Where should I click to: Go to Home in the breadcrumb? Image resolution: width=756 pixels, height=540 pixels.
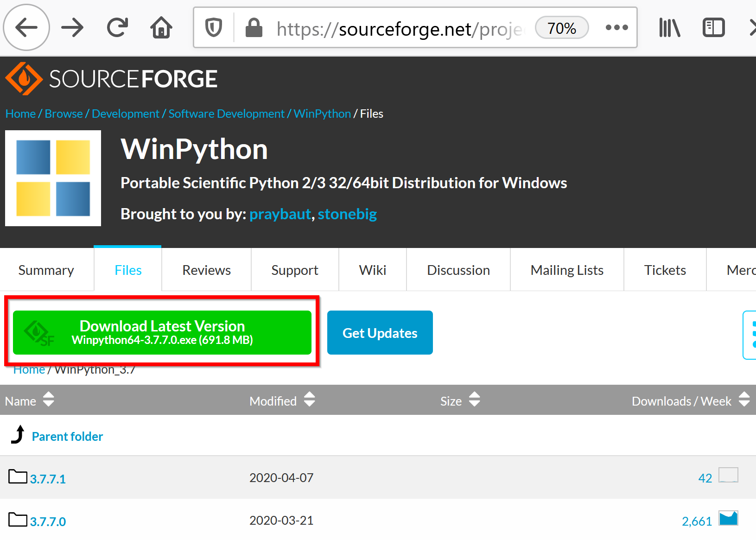pos(20,114)
